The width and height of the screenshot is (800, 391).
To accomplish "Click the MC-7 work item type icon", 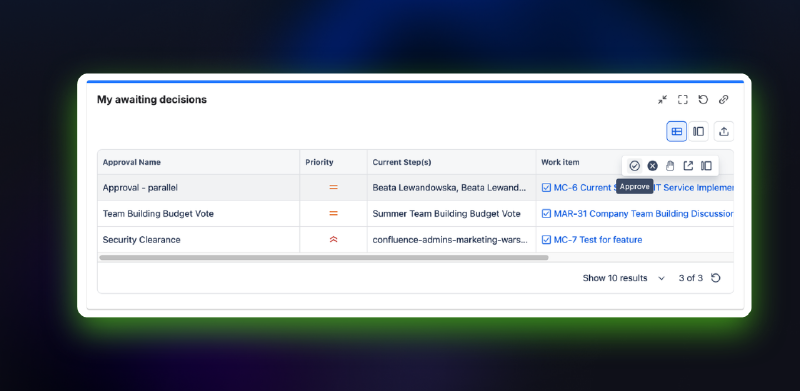I will [x=546, y=240].
